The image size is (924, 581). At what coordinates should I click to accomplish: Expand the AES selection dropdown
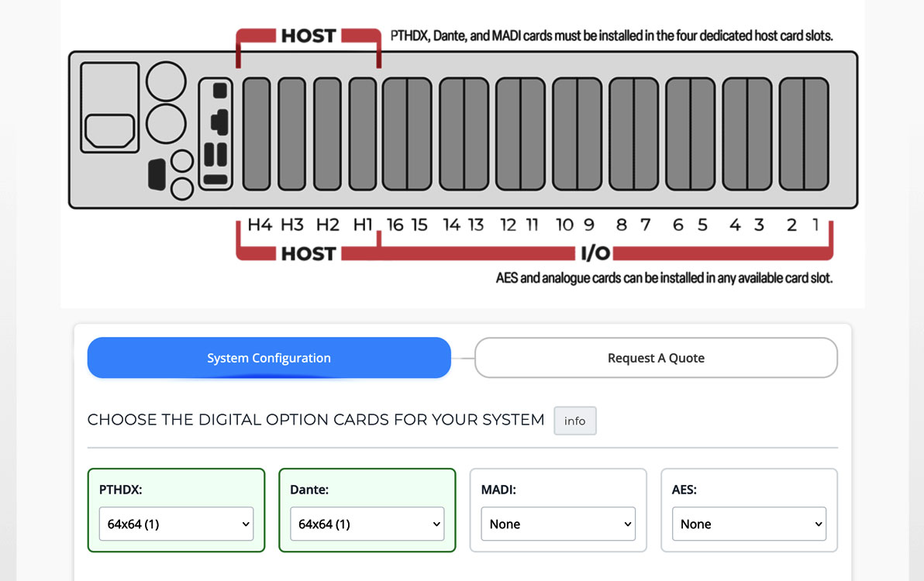pyautogui.click(x=749, y=524)
